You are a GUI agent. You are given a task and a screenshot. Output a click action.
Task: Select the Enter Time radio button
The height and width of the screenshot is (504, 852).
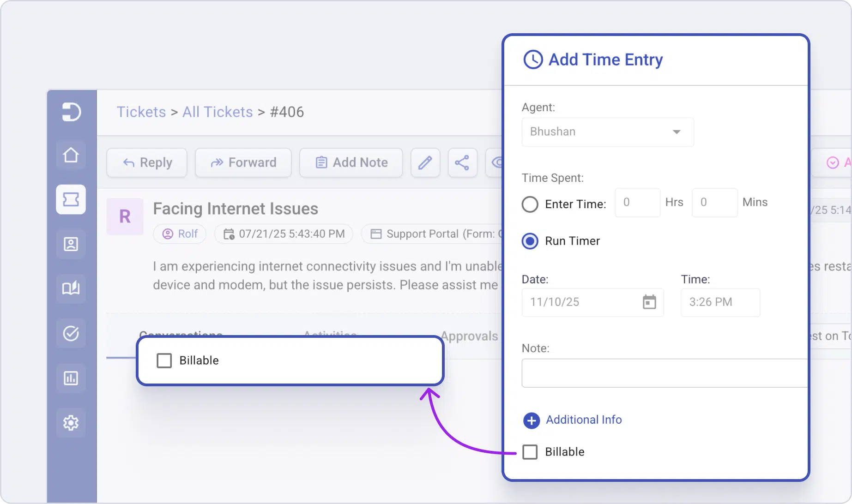[x=530, y=204]
